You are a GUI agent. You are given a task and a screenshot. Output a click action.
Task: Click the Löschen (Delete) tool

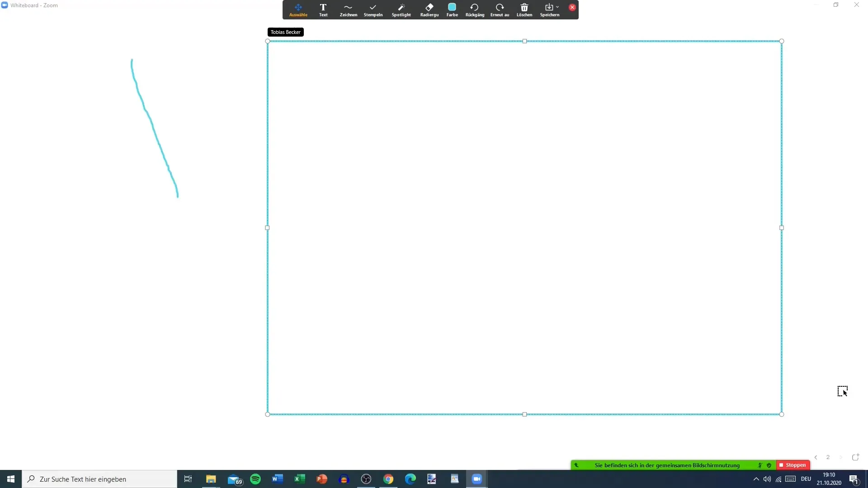coord(524,9)
